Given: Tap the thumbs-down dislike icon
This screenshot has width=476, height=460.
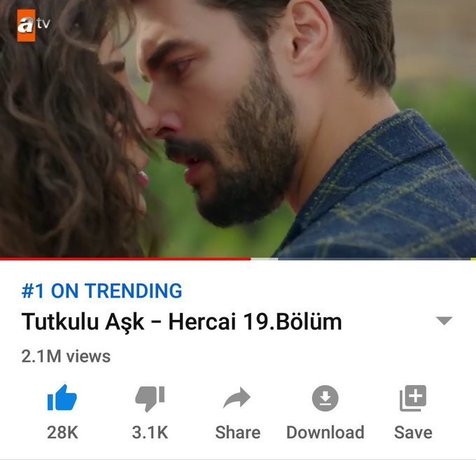Looking at the screenshot, I should (x=150, y=398).
